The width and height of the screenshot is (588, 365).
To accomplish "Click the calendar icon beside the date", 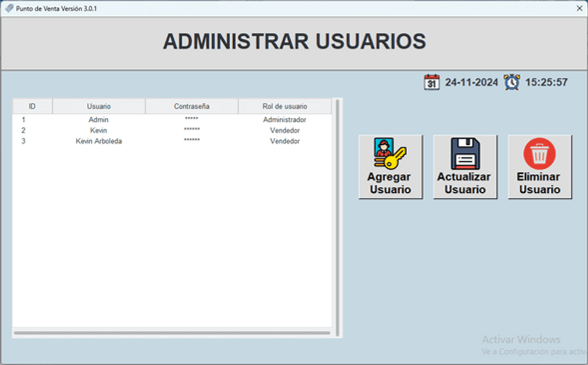I will coord(432,82).
